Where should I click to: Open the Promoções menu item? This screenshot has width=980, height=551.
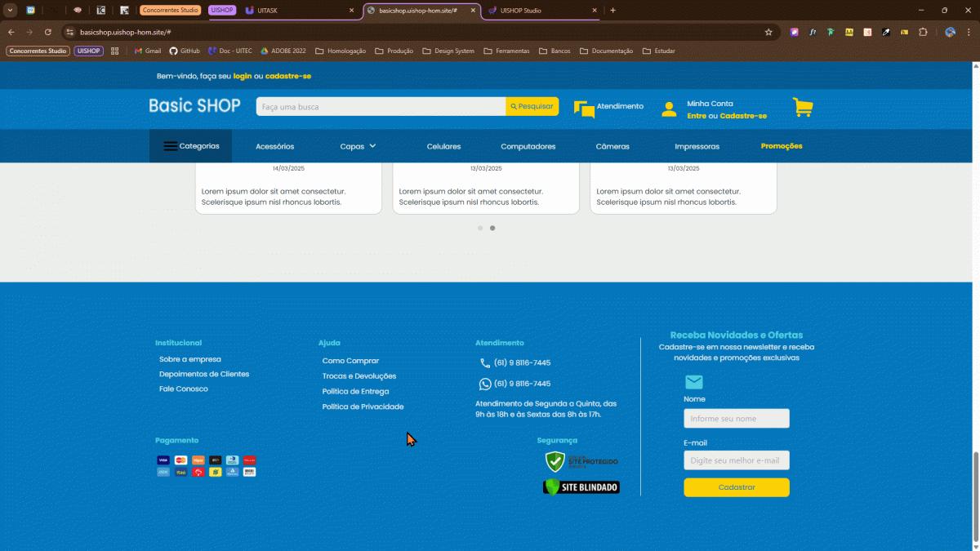pos(782,146)
